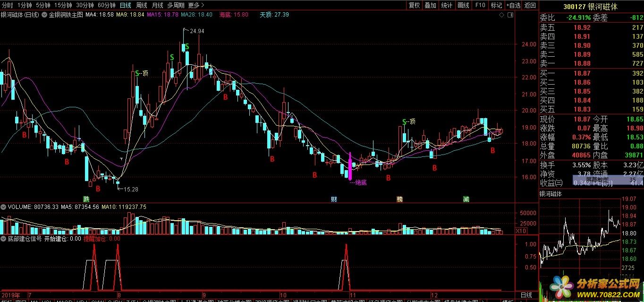Select the 分时 intraday view tab
The height and width of the screenshot is (302, 644).
tap(8, 5)
